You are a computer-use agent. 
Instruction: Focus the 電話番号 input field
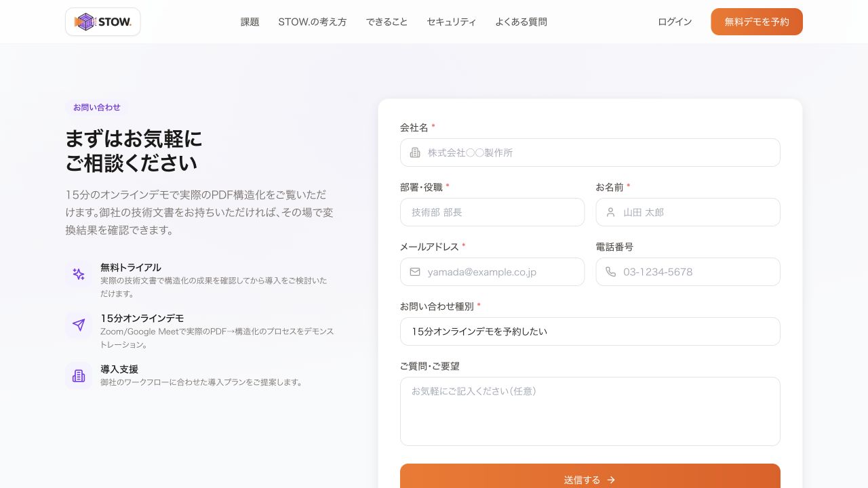(688, 272)
